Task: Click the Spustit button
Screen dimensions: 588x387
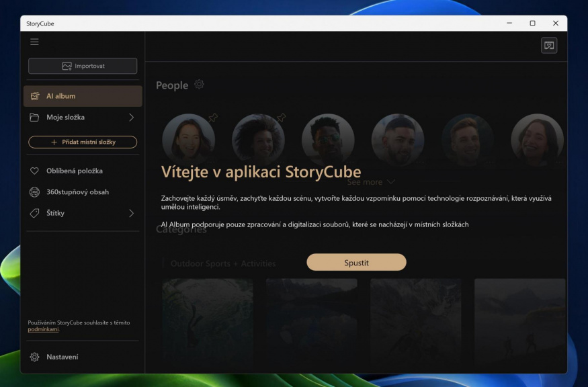Action: click(x=356, y=263)
